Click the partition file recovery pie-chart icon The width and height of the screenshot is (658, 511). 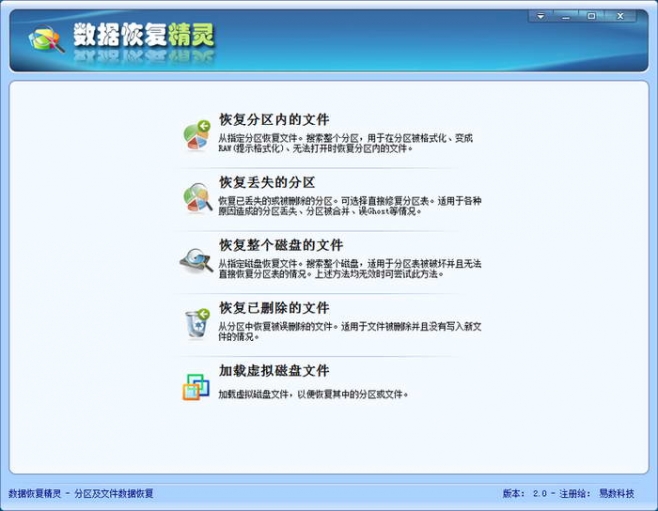196,135
